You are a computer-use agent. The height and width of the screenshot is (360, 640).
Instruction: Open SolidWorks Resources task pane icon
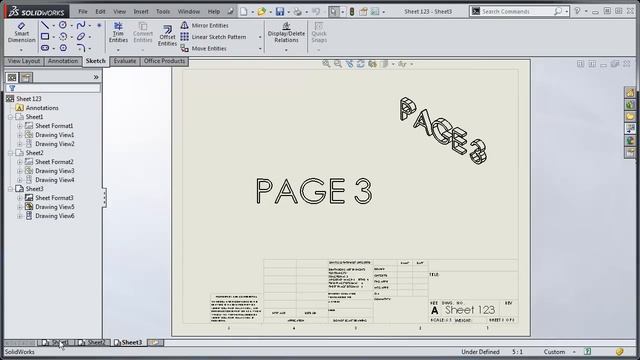630,93
